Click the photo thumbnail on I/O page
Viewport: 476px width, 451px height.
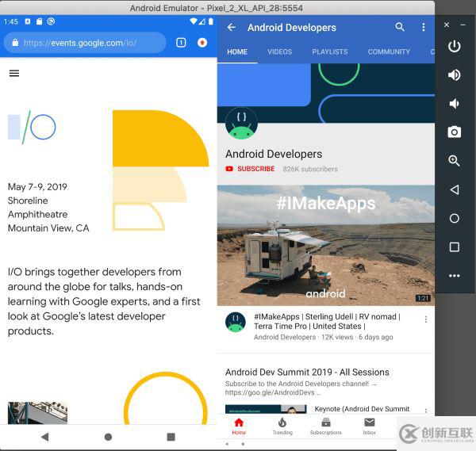[37, 413]
